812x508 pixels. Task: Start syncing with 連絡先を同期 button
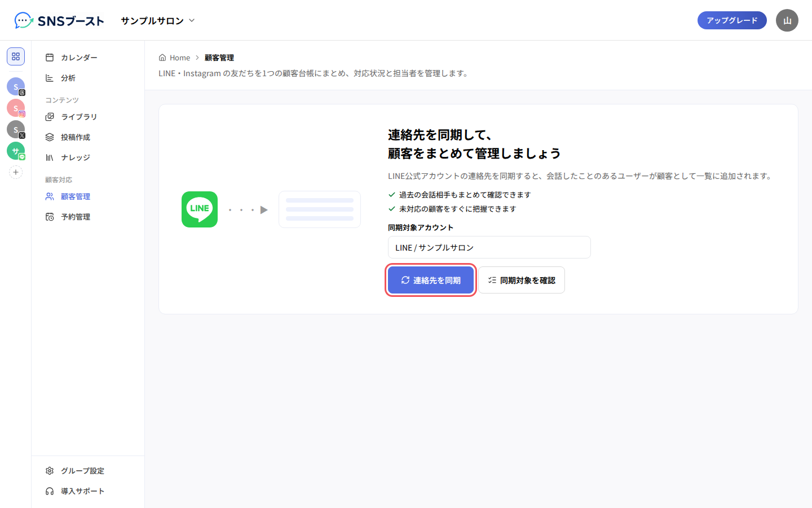pyautogui.click(x=431, y=280)
